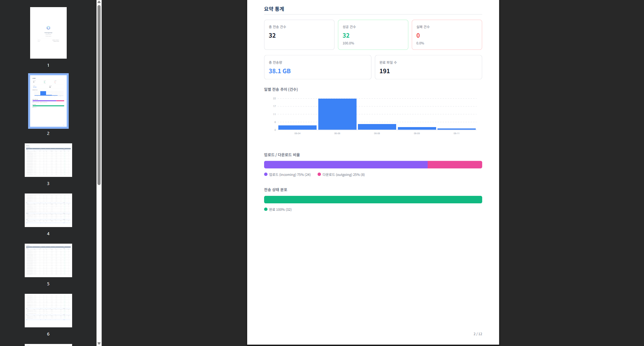Click the '실패 건수' card label
Viewport: 644px width, 346px height.
coord(423,27)
